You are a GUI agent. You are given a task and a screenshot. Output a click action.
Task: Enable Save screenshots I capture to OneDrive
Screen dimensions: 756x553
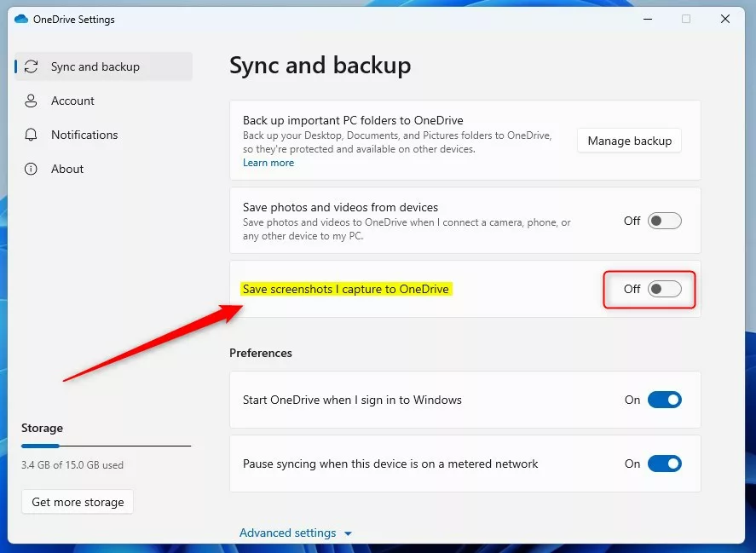[x=664, y=289]
